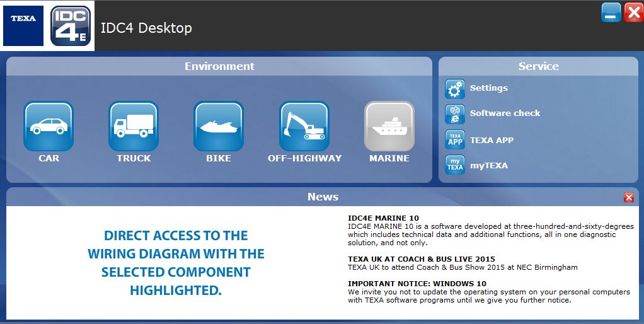Open the TEXA UK Coach & Bus Live news item
Screen dimensions: 644x324
pyautogui.click(x=421, y=259)
